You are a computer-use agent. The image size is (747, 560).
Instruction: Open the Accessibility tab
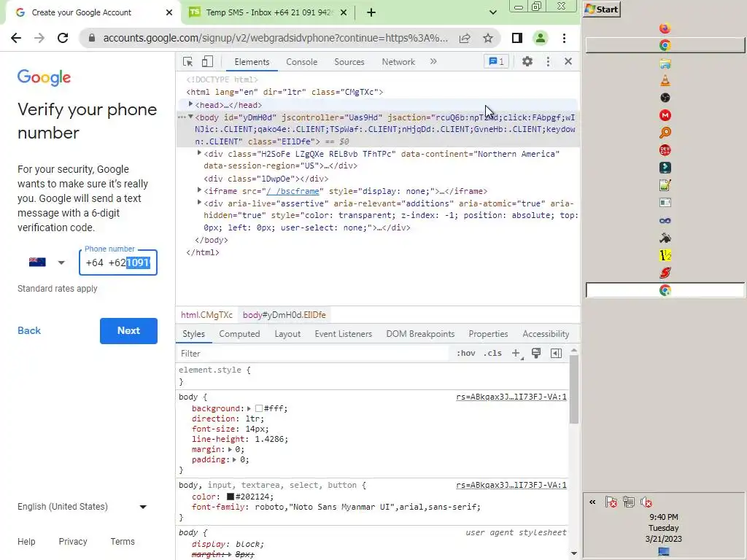546,334
